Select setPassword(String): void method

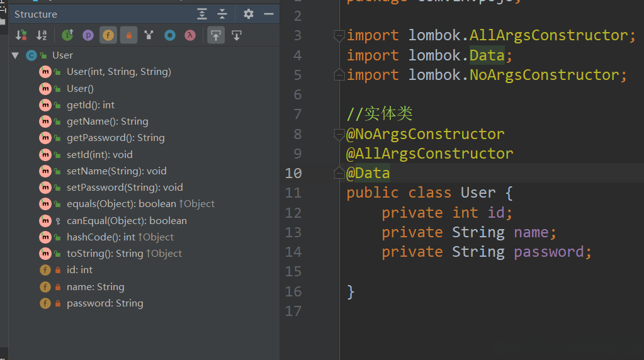pos(125,188)
